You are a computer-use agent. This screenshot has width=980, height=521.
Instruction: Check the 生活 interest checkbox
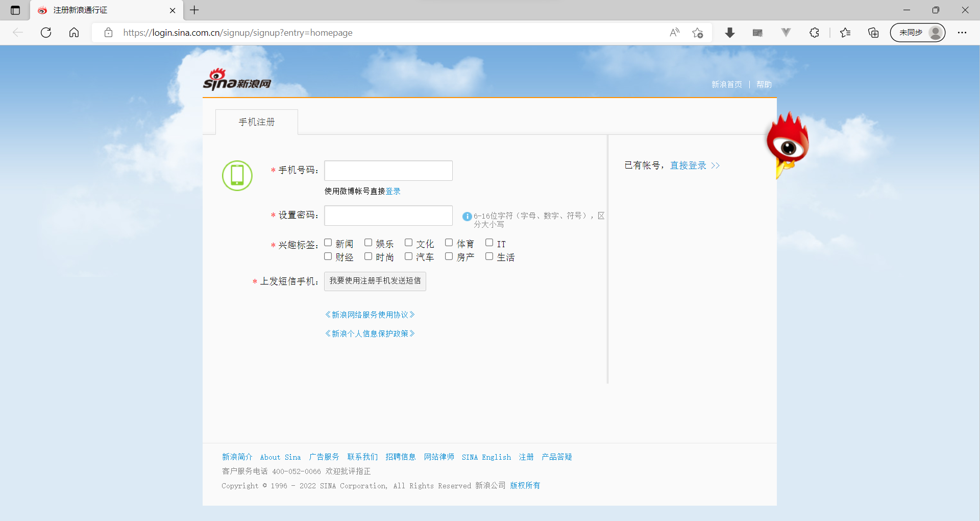(x=490, y=256)
